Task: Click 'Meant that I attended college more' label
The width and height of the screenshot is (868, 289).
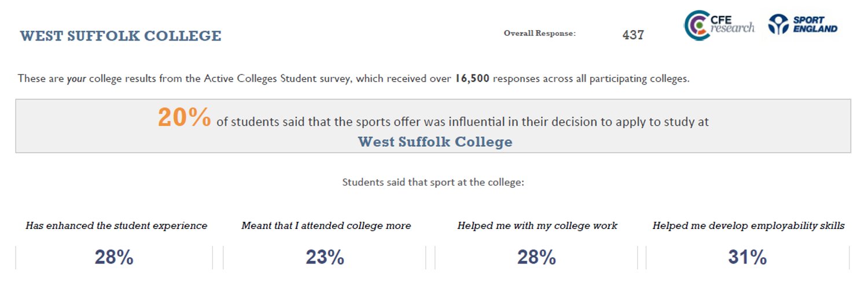Action: 326,226
